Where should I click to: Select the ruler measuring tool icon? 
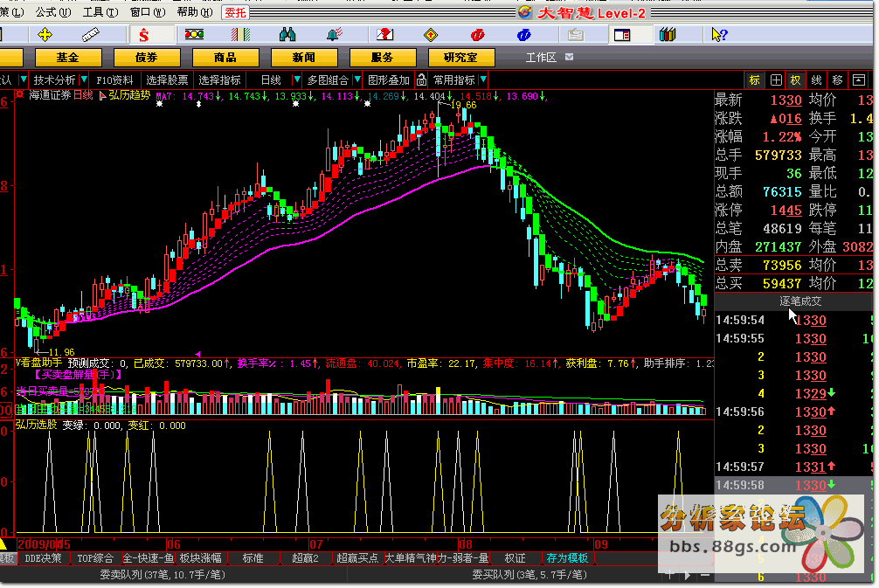(x=90, y=35)
